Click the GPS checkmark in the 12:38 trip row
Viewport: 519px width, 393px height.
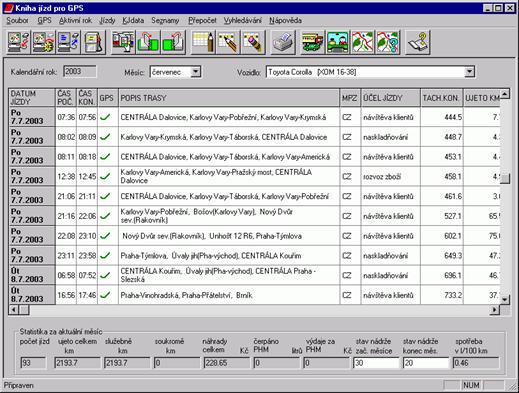click(105, 176)
